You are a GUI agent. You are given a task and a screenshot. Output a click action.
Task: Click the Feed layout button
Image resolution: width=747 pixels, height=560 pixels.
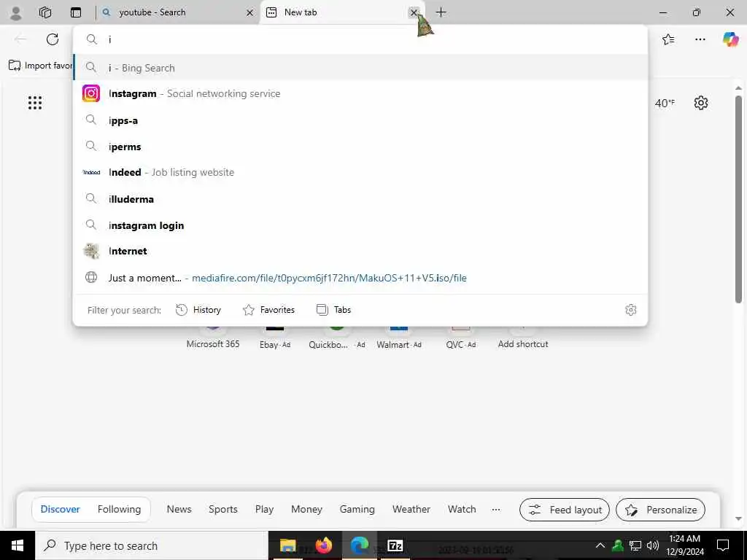click(x=565, y=510)
